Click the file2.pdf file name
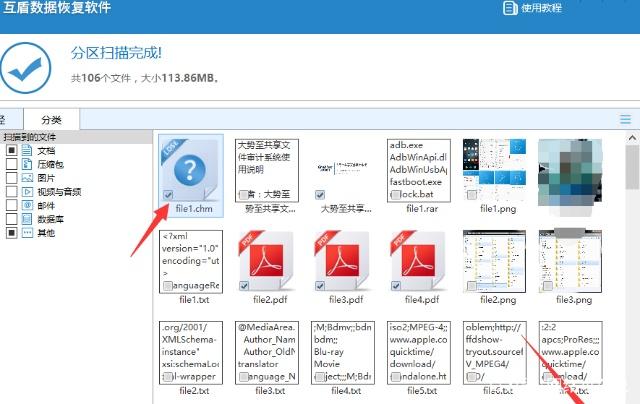This screenshot has height=404, width=640. click(x=270, y=300)
